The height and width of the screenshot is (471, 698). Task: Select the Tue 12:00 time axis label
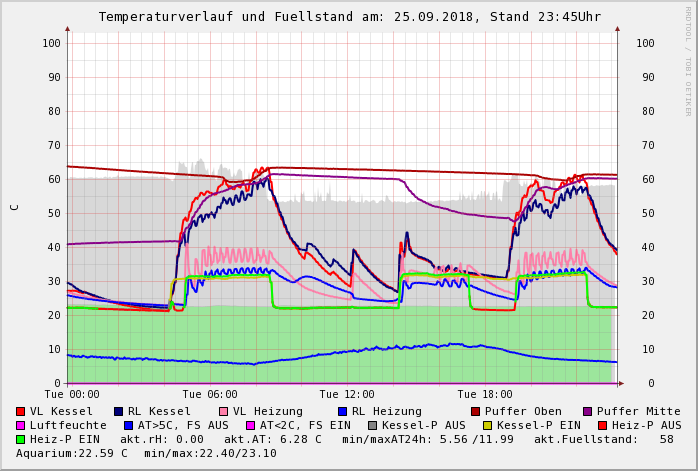tap(347, 394)
